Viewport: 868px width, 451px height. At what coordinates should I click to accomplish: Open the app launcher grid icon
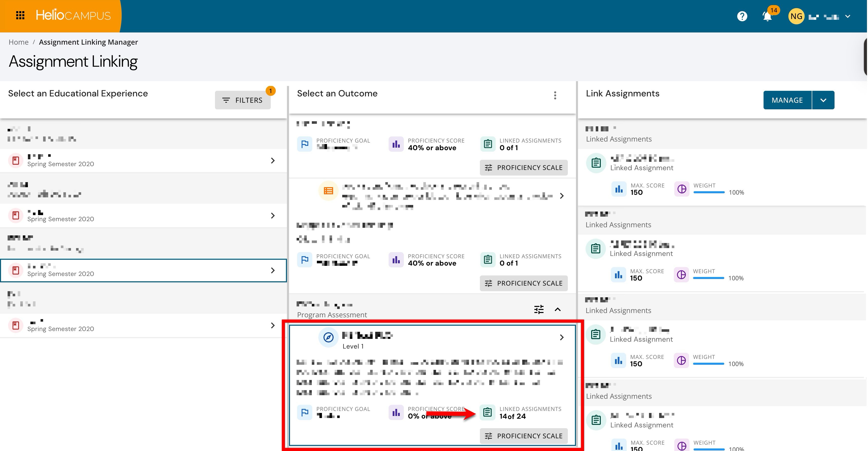[20, 15]
